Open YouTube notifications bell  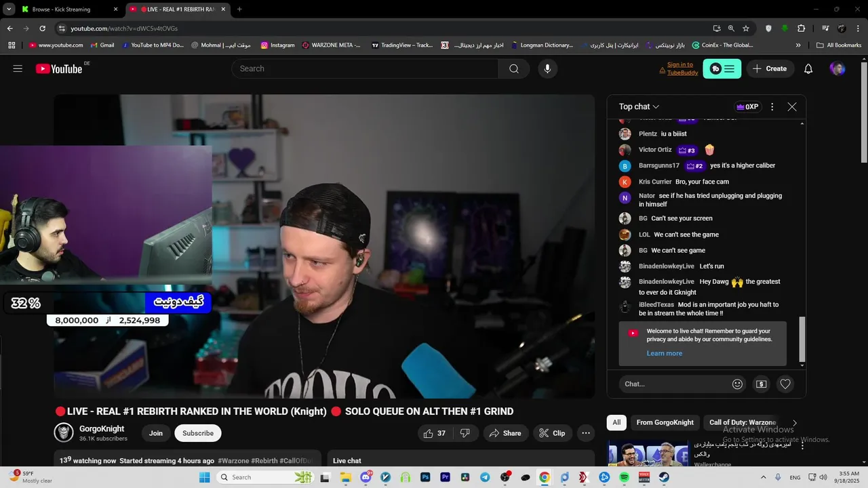(x=808, y=68)
